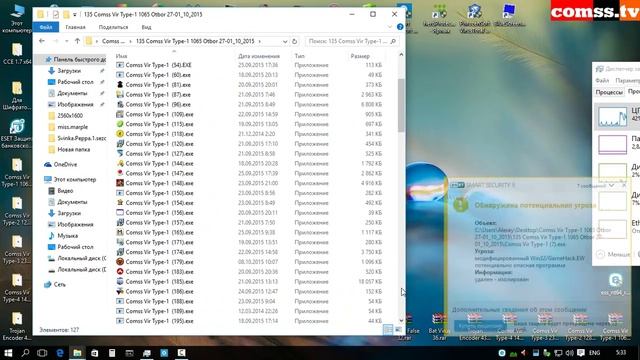Select CCE 1.7 x64 desktop icon
The height and width of the screenshot is (360, 640).
[16, 53]
